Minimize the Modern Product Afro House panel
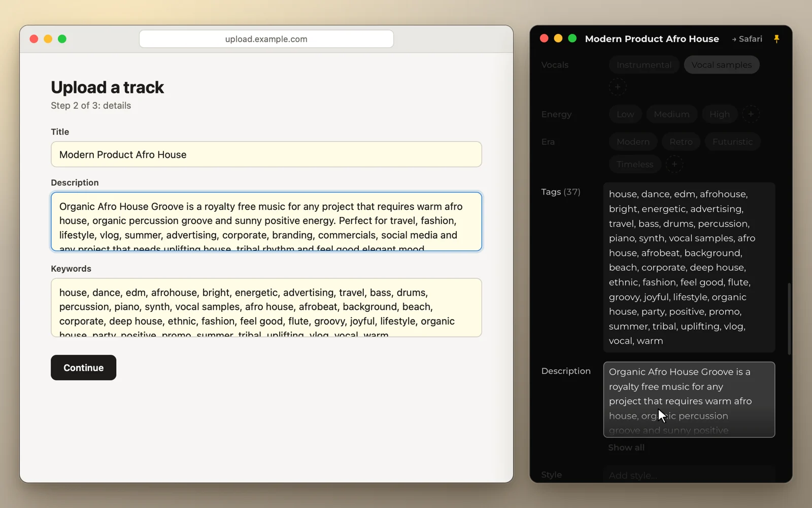 tap(558, 39)
